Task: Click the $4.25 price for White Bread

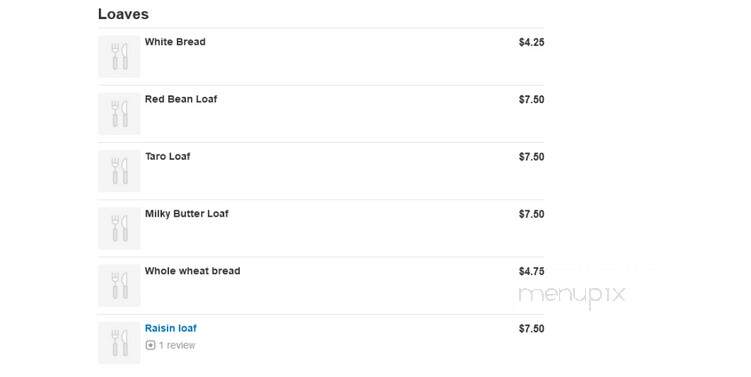Action: pyautogui.click(x=531, y=42)
